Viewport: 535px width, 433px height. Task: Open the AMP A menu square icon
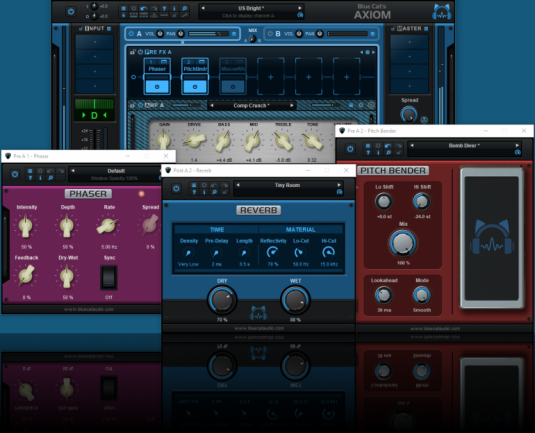351,105
